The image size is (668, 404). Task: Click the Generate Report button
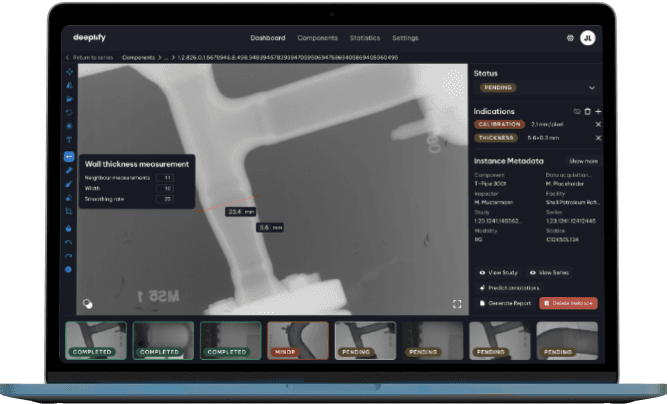[x=505, y=303]
